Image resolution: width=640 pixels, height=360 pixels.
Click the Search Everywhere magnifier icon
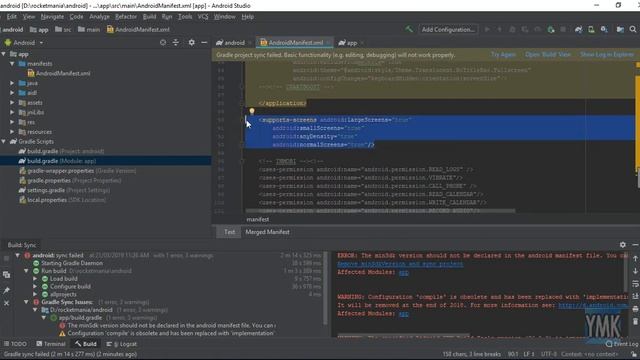(633, 29)
